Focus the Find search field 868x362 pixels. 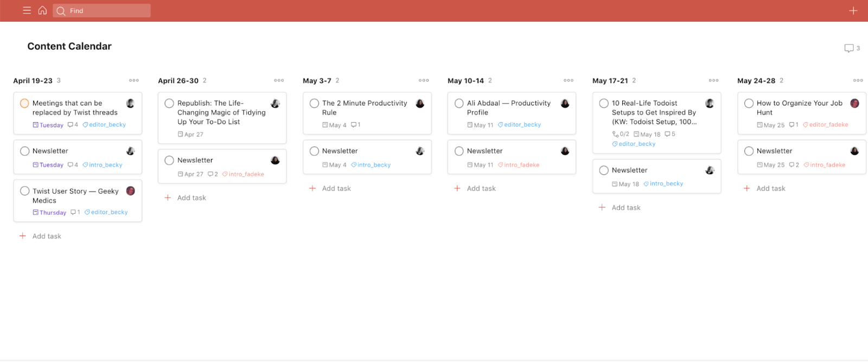click(101, 10)
